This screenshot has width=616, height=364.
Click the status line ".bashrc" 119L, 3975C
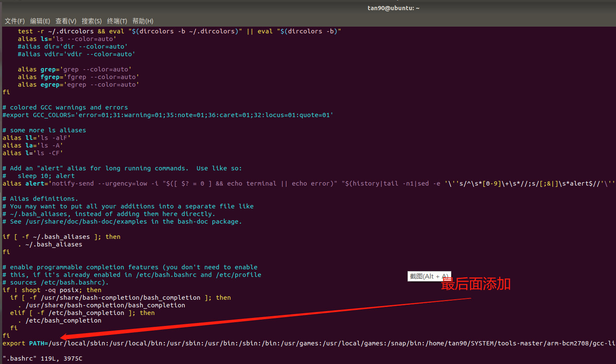click(42, 359)
